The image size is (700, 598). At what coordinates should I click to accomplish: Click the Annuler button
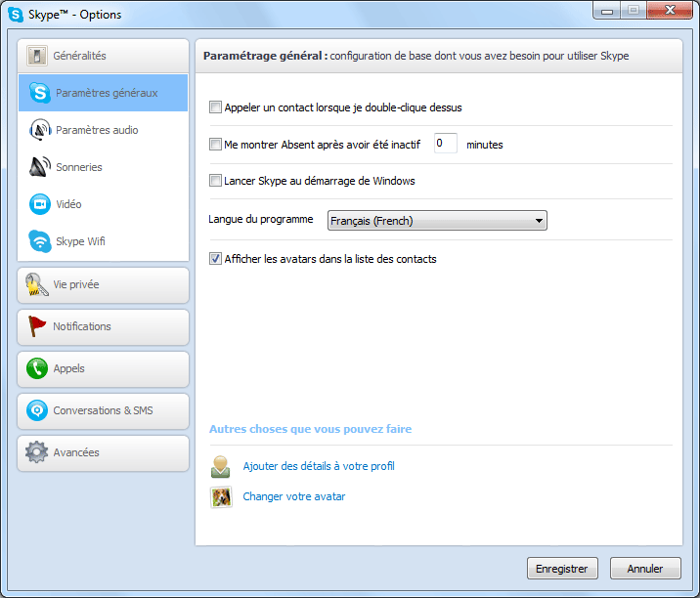pyautogui.click(x=645, y=568)
